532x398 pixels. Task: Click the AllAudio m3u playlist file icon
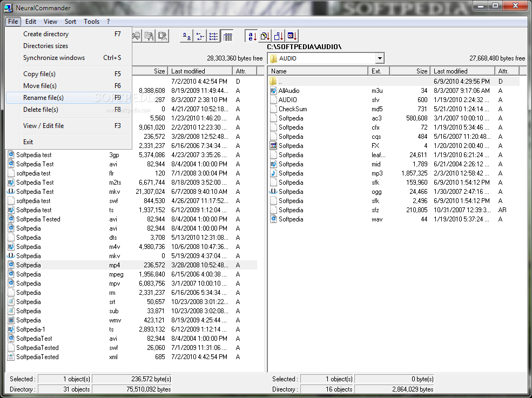point(273,91)
